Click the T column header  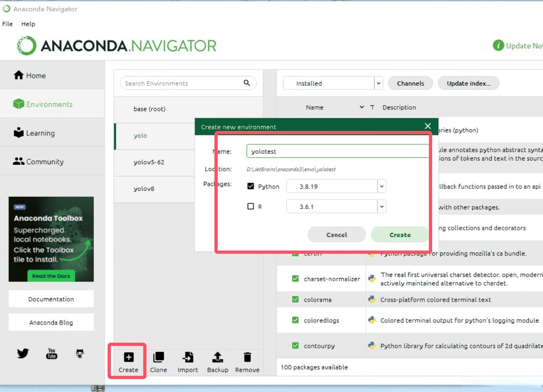coord(372,107)
